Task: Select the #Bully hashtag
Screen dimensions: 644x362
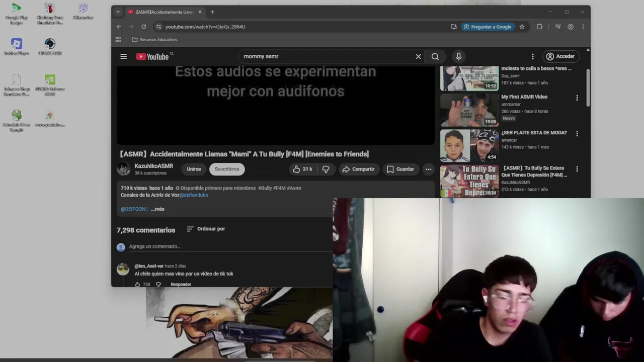Action: click(x=265, y=188)
